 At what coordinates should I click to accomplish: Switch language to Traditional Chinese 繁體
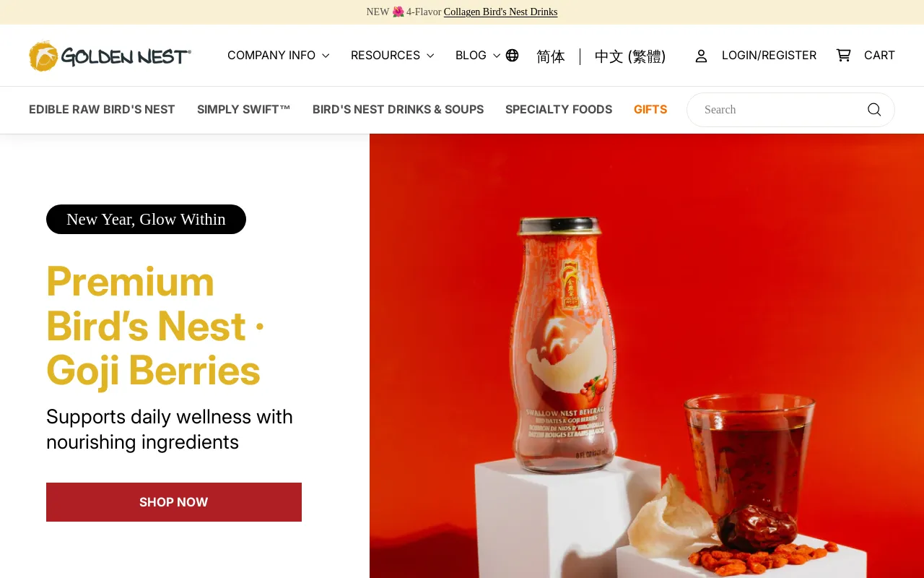tap(630, 56)
